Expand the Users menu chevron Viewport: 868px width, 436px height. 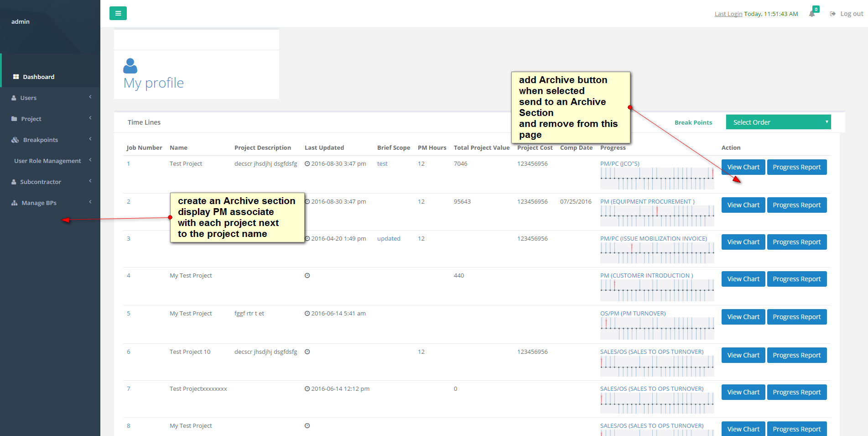click(x=90, y=97)
